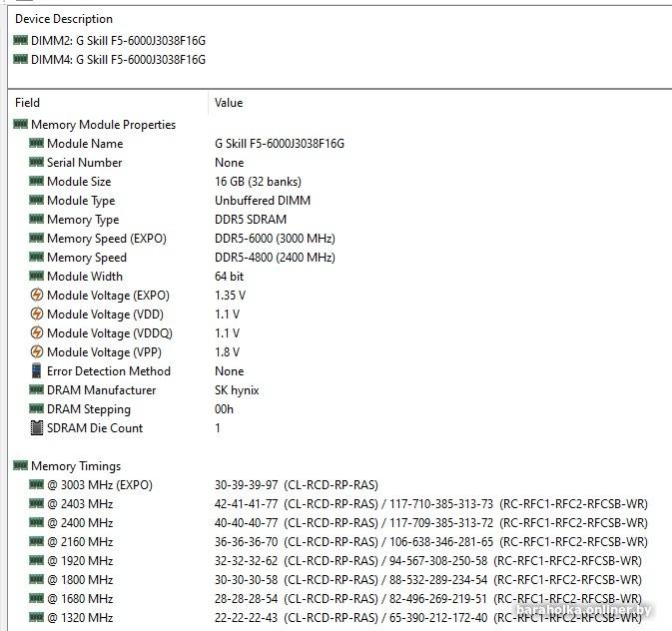Select the @ 1920 MHz timing label
The width and height of the screenshot is (672, 631).
click(x=80, y=561)
